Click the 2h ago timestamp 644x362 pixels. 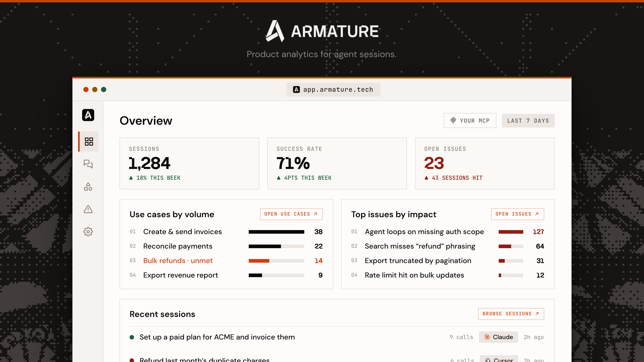click(534, 337)
